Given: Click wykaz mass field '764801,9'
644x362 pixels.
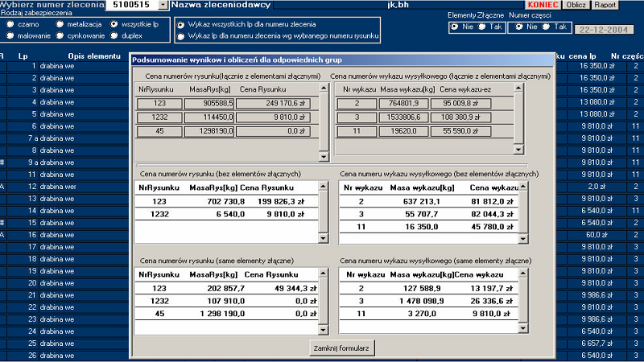Looking at the screenshot, I should (x=403, y=104).
